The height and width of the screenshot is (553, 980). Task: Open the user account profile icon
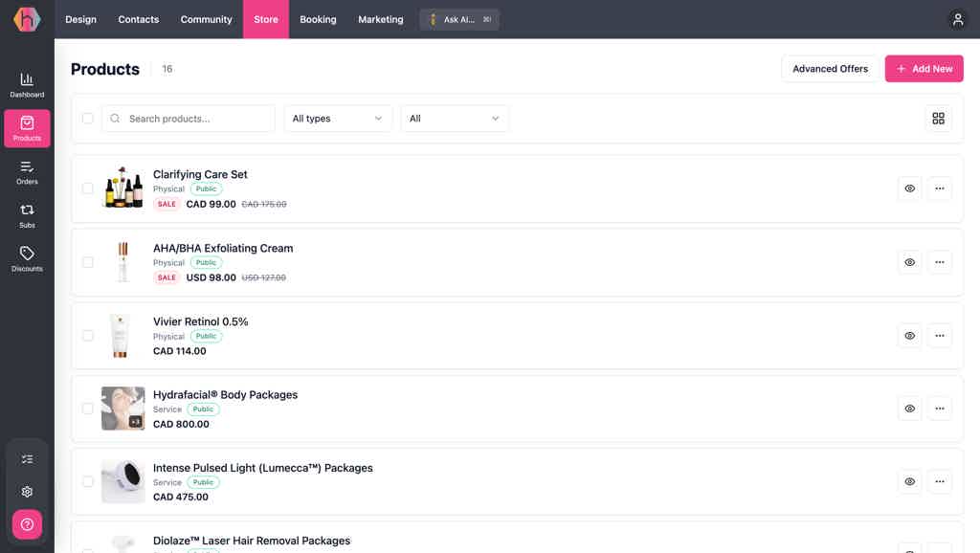point(957,19)
